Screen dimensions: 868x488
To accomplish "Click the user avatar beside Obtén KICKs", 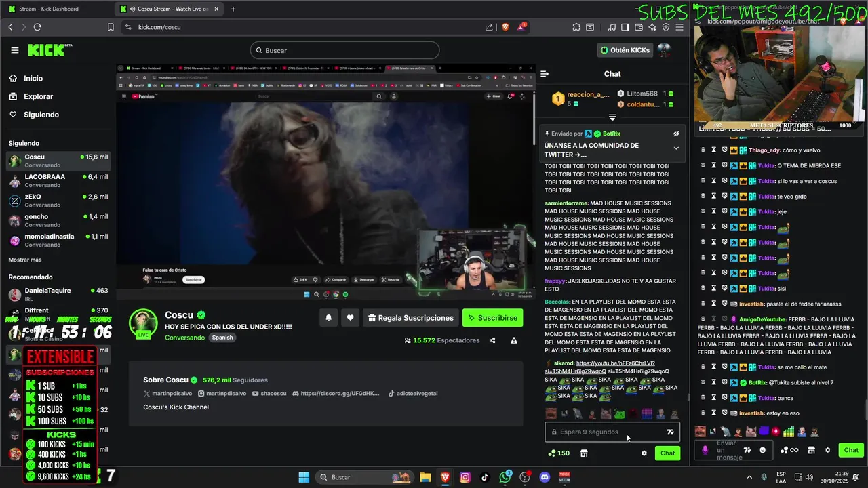I will [x=665, y=50].
